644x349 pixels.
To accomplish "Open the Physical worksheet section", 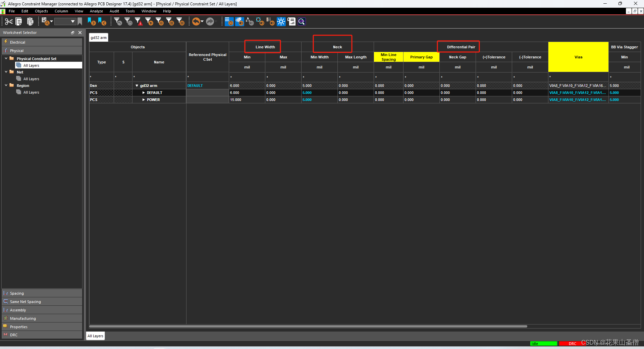I will coord(42,51).
